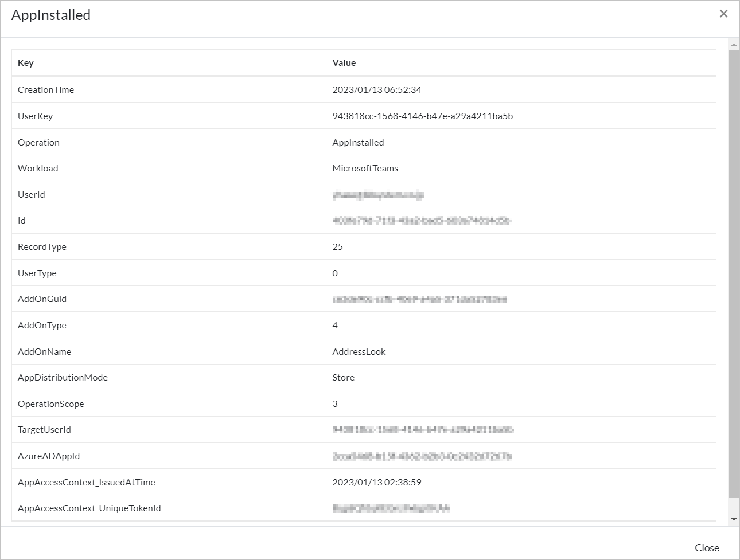
Task: Click the Value column header
Action: click(x=344, y=63)
